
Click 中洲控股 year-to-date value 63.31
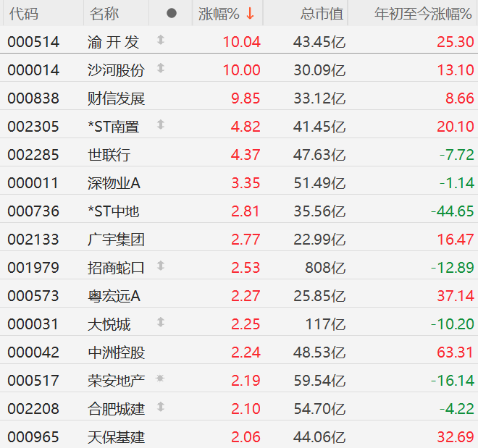tap(456, 352)
